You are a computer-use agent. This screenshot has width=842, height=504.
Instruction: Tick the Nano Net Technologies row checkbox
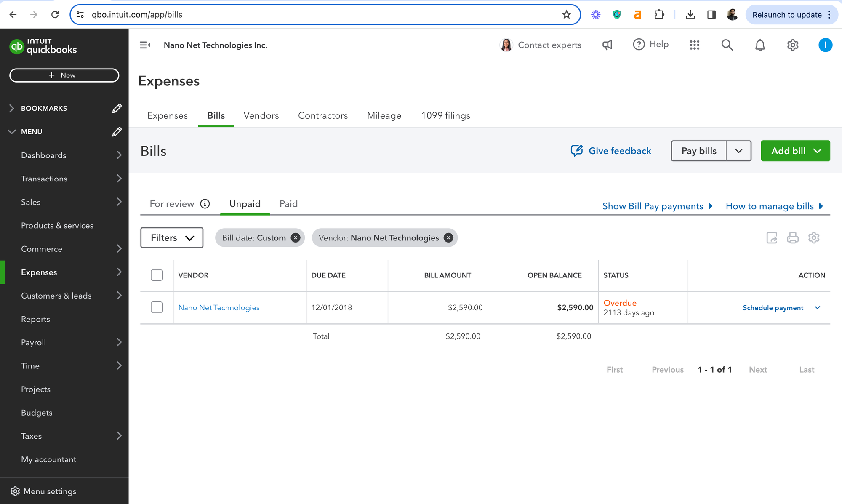click(157, 307)
